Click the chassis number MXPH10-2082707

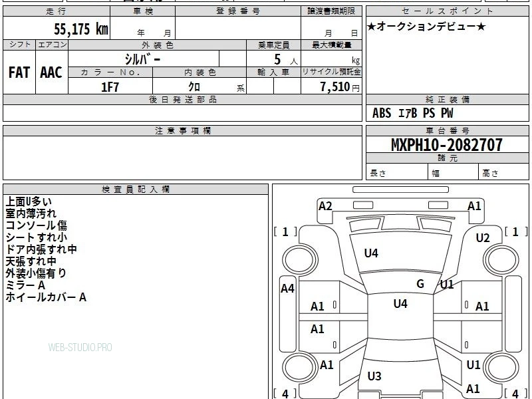click(446, 145)
